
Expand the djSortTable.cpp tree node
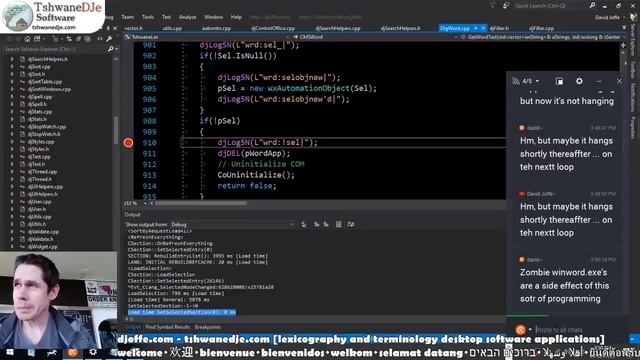12,82
